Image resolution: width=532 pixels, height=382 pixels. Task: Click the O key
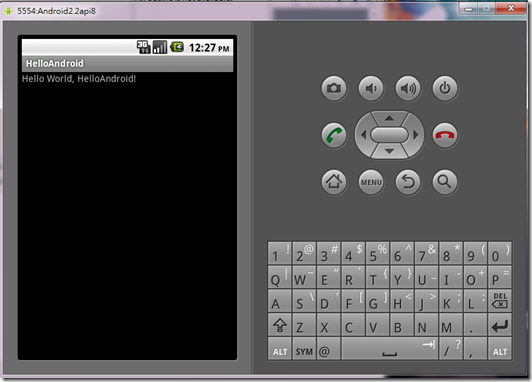coord(475,277)
